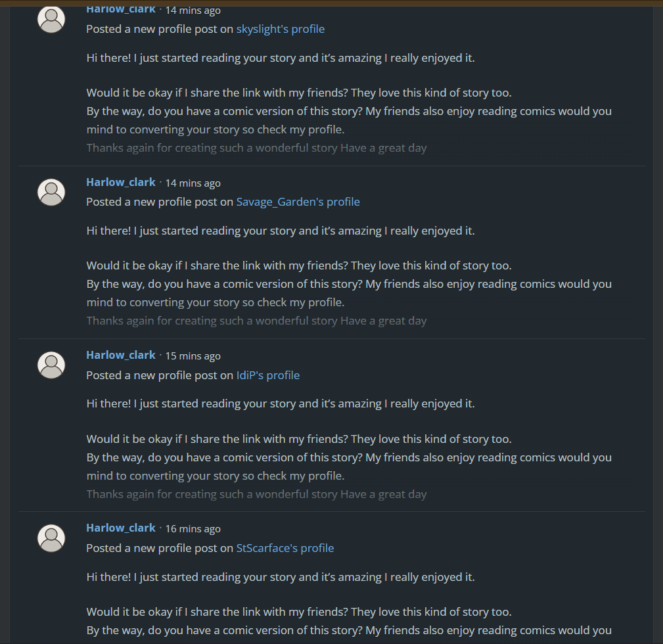Open Savage_Garden's profile
This screenshot has width=663, height=644.
pos(298,201)
